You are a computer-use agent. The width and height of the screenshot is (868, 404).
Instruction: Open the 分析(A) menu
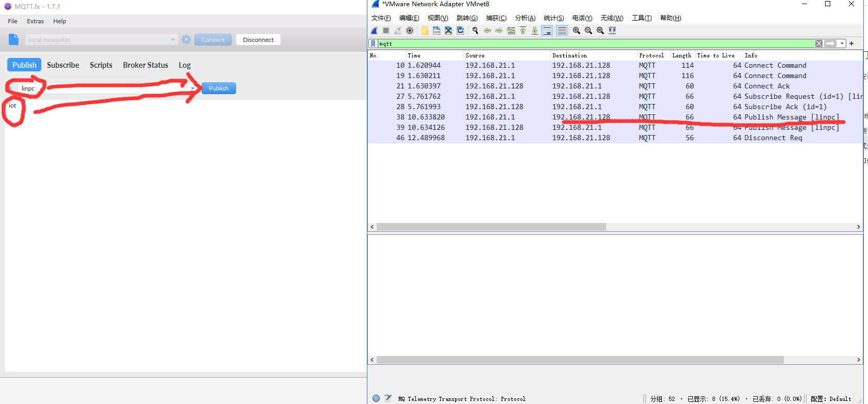(525, 18)
